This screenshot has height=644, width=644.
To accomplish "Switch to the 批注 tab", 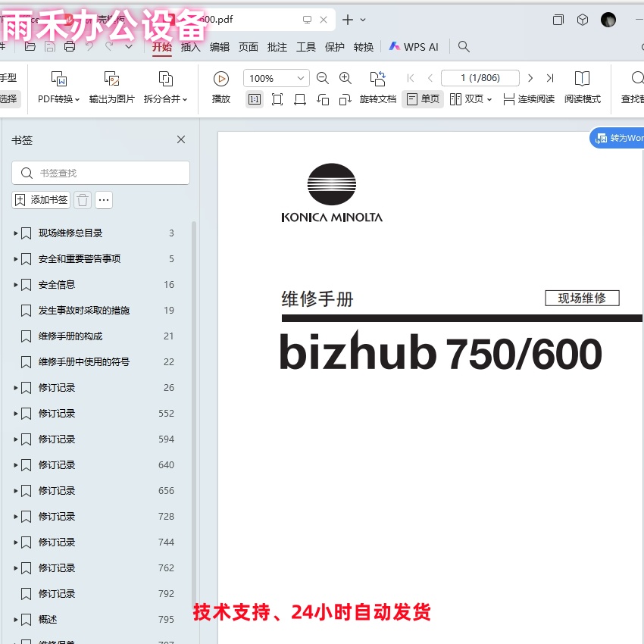I will point(277,47).
